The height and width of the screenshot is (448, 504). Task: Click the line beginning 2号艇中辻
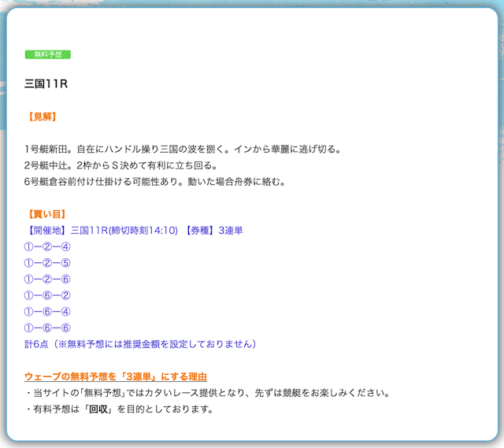121,165
